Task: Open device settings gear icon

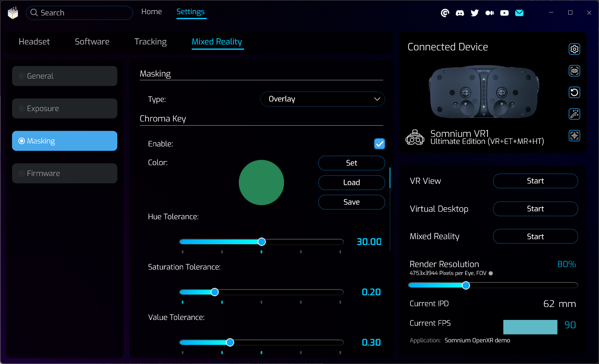Action: pos(574,49)
